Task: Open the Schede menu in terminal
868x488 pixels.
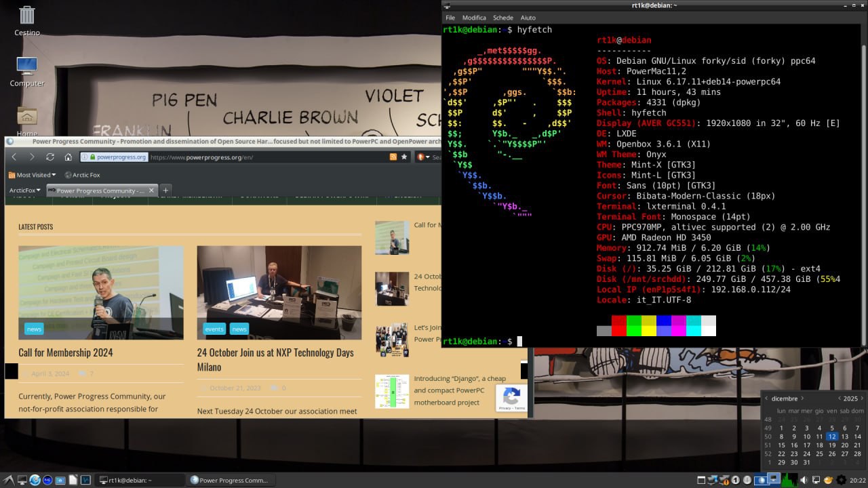Action: coord(502,18)
